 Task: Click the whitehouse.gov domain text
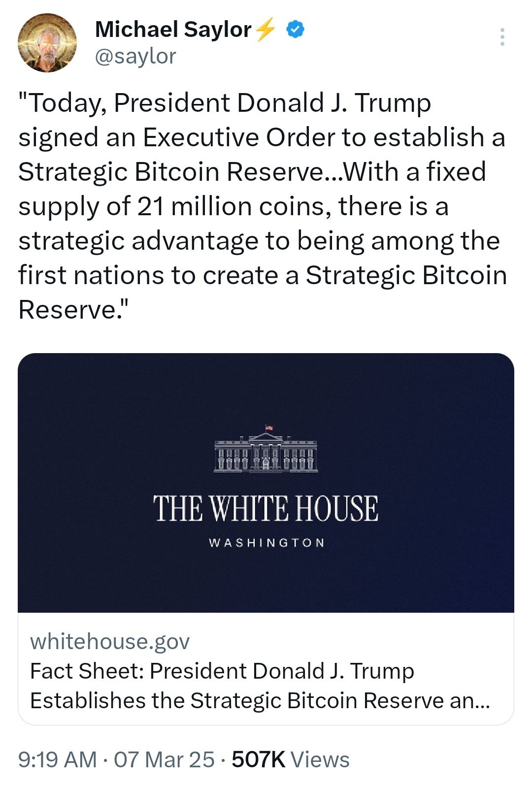(110, 641)
